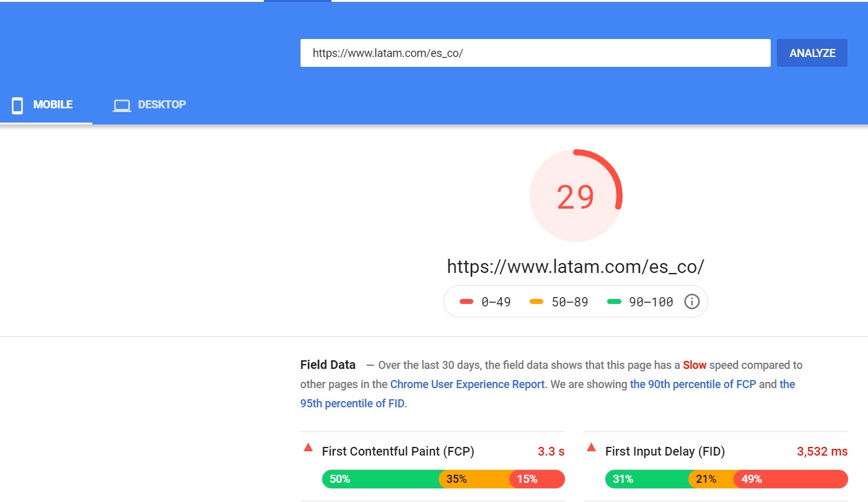Viewport: 868px width, 502px height.
Task: Click the green 90–100 legend marker
Action: [614, 302]
